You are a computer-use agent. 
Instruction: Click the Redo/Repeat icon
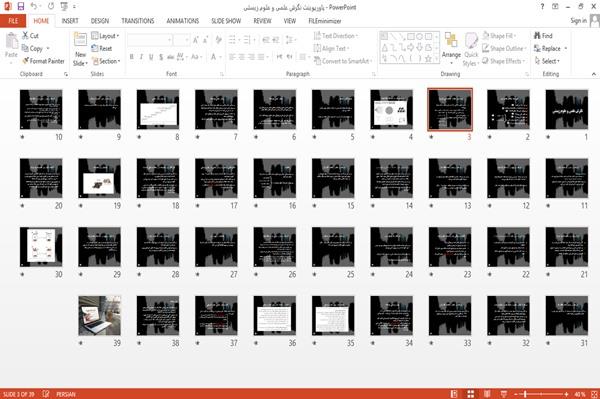[51, 6]
